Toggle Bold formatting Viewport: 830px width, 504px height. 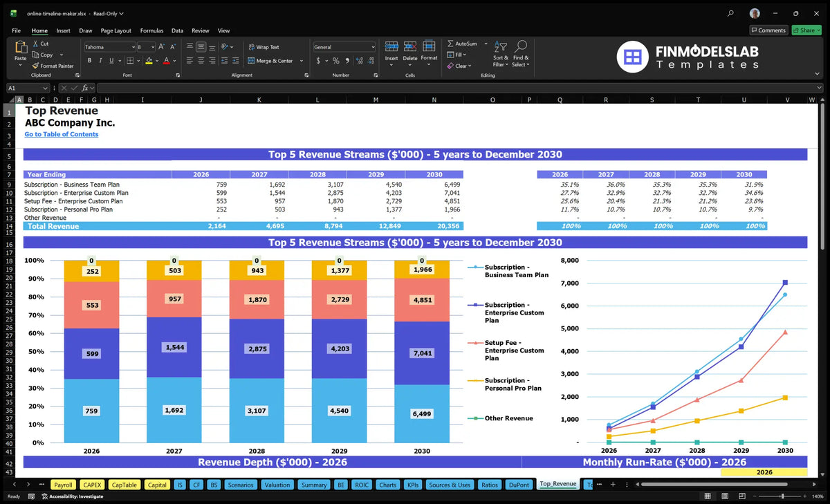tap(88, 61)
